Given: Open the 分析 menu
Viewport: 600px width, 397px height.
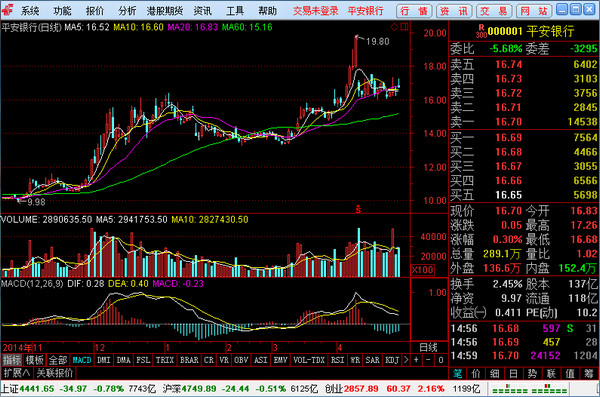Looking at the screenshot, I should pyautogui.click(x=127, y=11).
